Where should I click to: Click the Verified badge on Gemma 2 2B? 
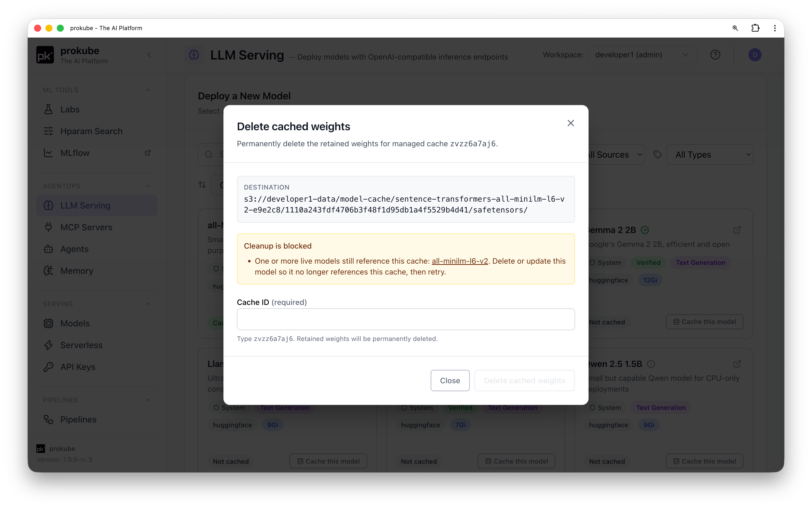648,263
